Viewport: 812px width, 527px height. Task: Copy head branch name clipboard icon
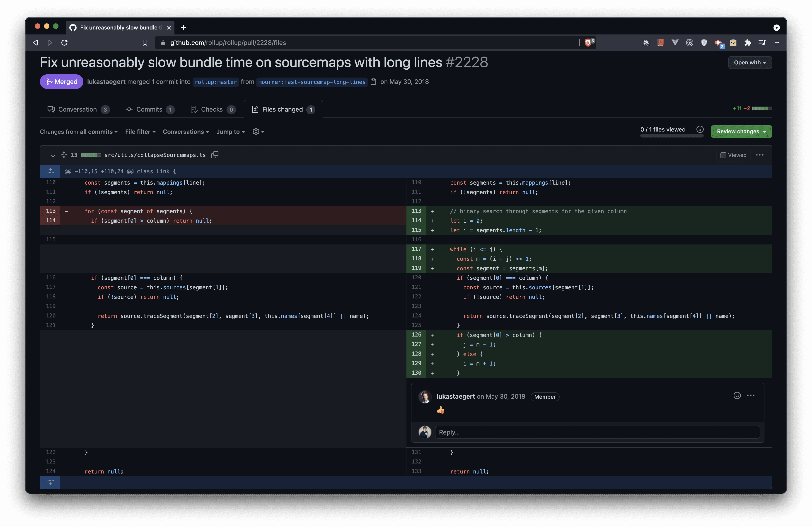(x=374, y=82)
